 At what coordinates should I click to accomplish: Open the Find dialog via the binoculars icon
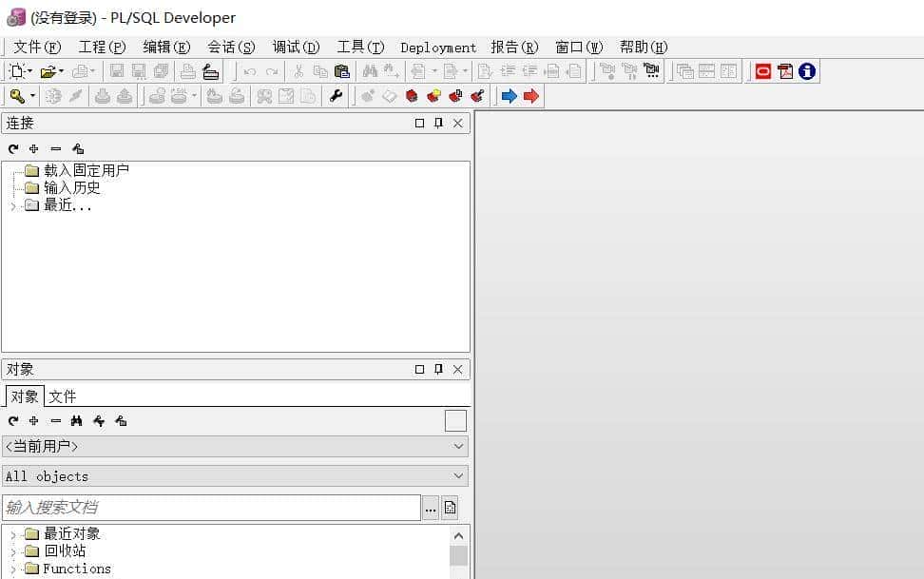tap(369, 71)
